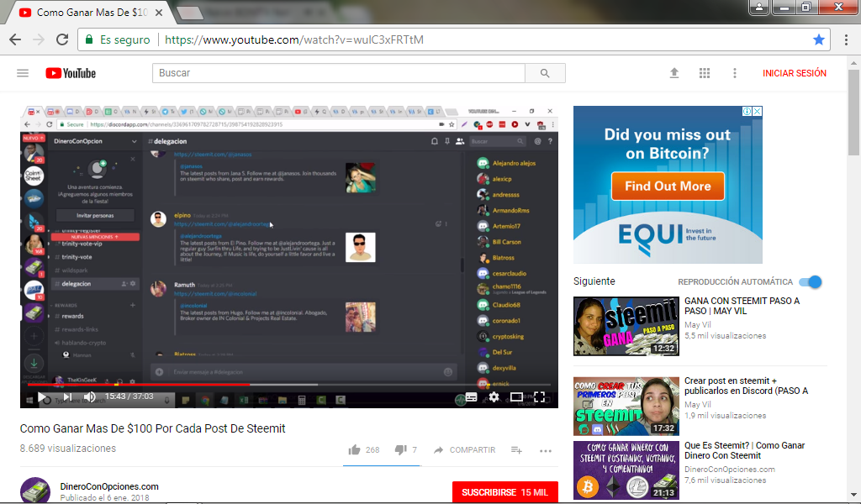Viewport: 861px width, 504px height.
Task: Click the browser forward arrow
Action: (39, 39)
